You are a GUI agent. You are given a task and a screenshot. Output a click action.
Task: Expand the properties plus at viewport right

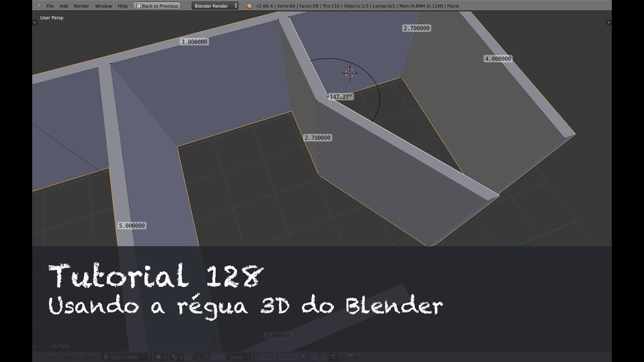click(x=609, y=23)
